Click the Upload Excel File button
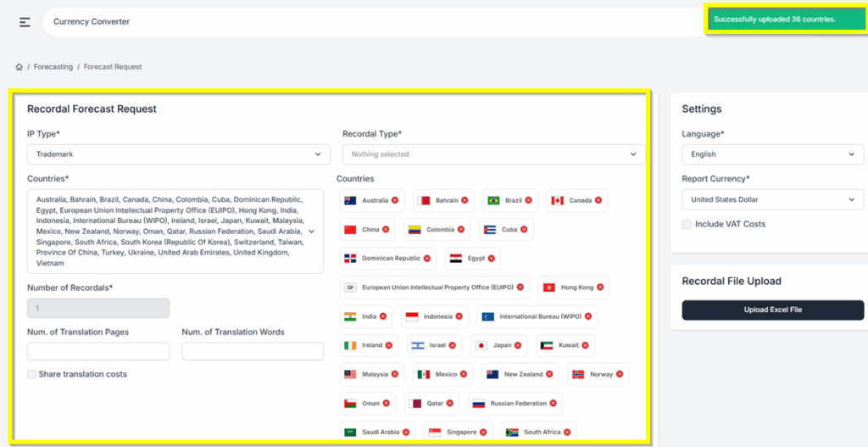Viewport: 868px width, 447px height. [772, 310]
